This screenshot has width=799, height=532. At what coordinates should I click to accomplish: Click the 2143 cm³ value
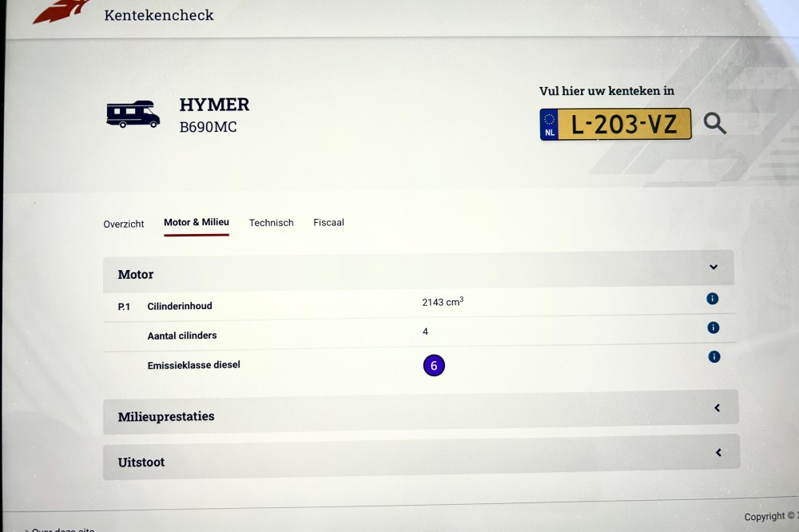tap(443, 302)
